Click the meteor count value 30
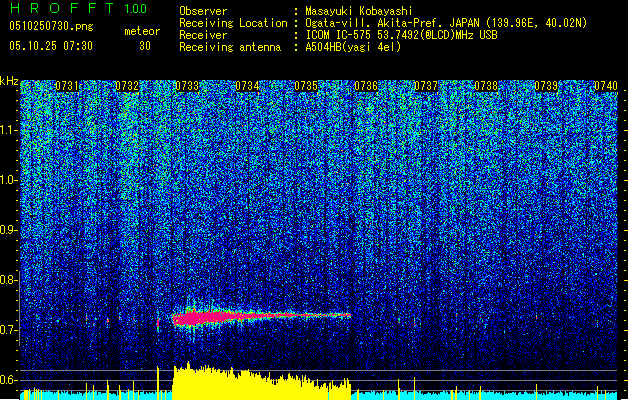Image resolution: width=629 pixels, height=400 pixels. tap(145, 46)
